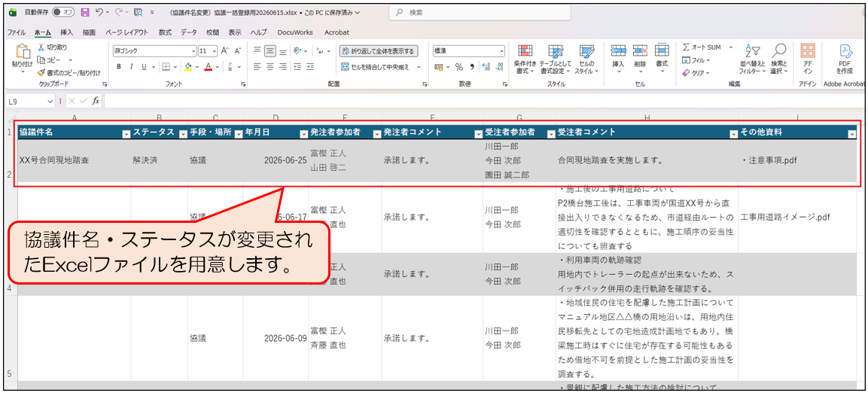Decrease decimal places icon
Image resolution: width=868 pixels, height=393 pixels.
[499, 66]
